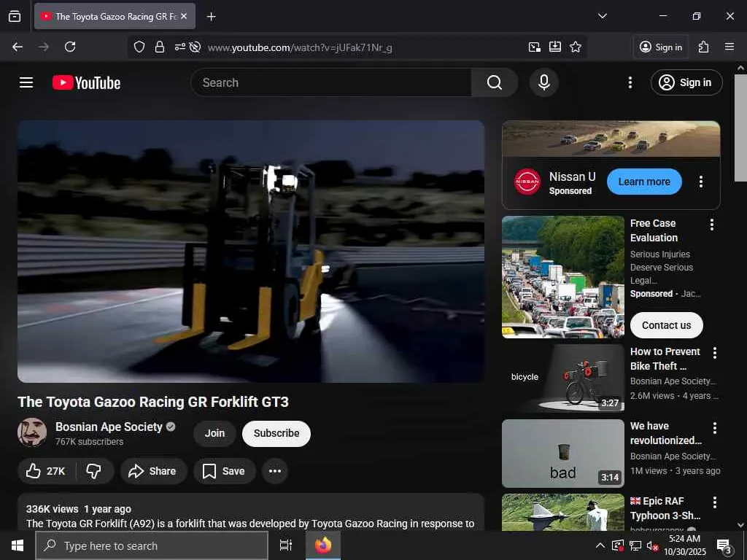
Task: Start voice search with the microphone
Action: pos(543,82)
